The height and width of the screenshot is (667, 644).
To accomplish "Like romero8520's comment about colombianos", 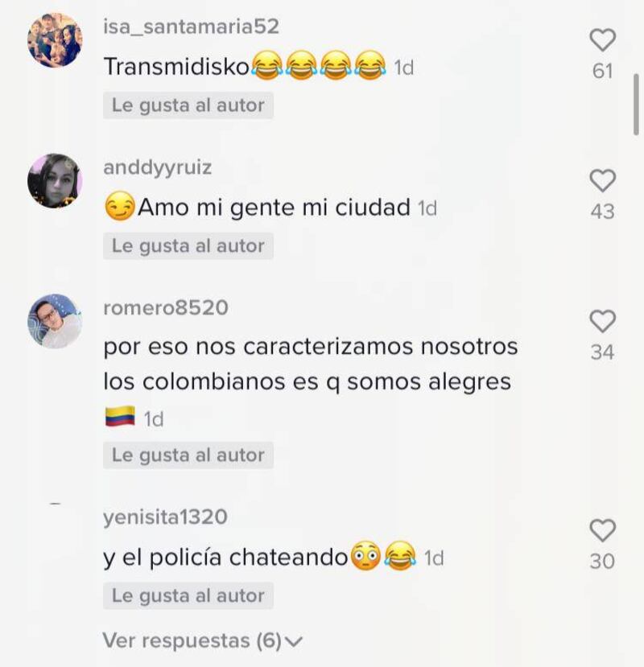I will tap(603, 321).
